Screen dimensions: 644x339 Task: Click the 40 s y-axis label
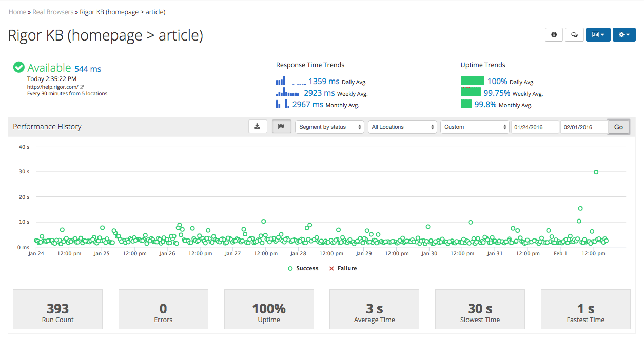pos(24,147)
